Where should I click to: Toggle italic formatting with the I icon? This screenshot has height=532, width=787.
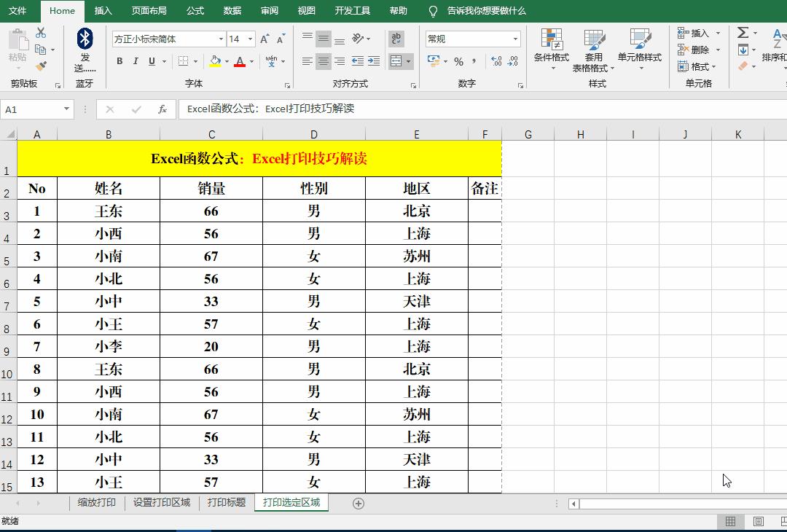[x=136, y=61]
